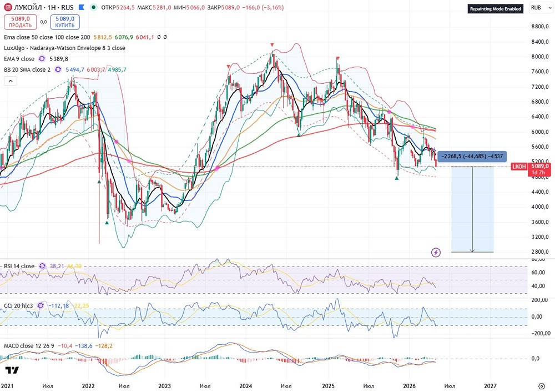Click pink crossover dot in mid-2023
The image size is (555, 392).
click(x=216, y=169)
